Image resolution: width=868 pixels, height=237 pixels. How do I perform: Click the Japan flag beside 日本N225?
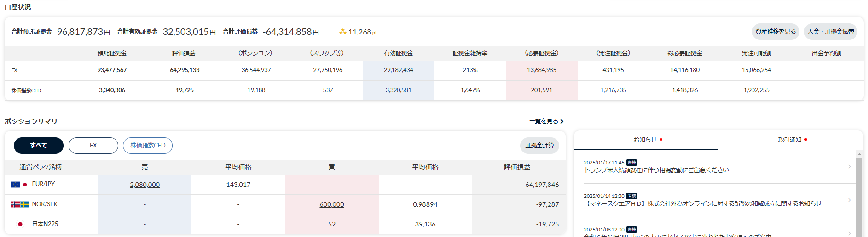click(20, 224)
